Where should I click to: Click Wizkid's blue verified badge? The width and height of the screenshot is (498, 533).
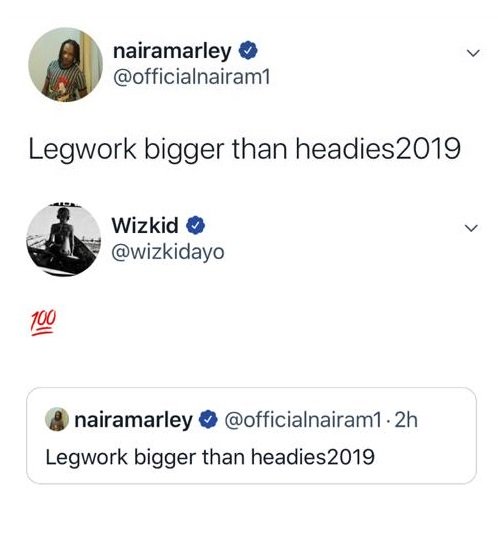pos(195,225)
